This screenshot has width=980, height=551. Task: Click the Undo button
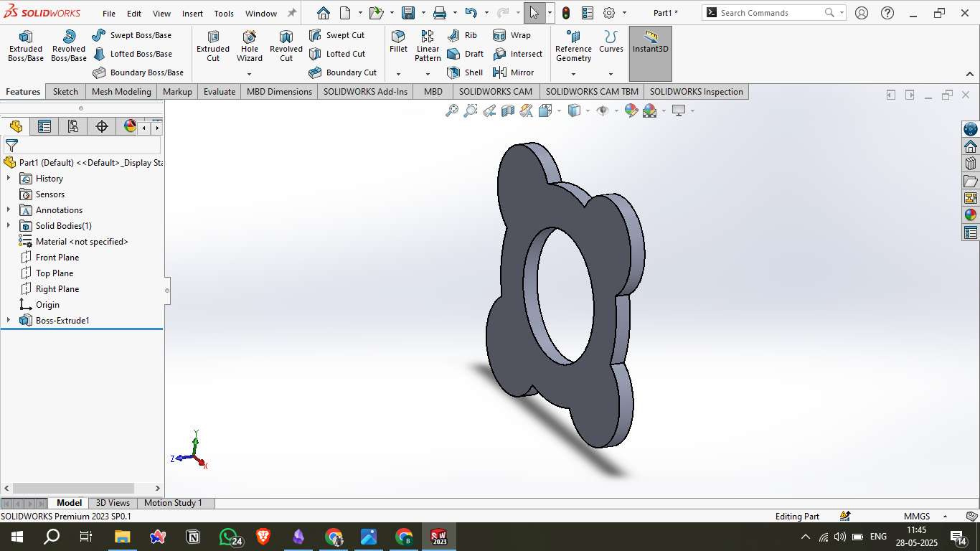click(471, 13)
